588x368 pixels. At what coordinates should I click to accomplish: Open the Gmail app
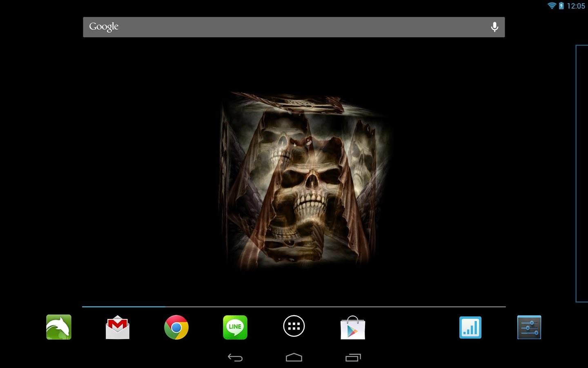tap(118, 327)
